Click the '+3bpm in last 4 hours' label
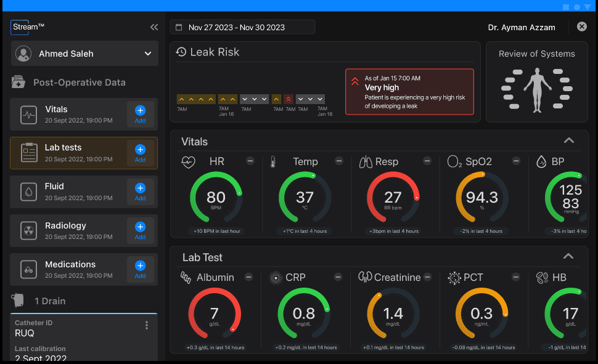 [393, 231]
